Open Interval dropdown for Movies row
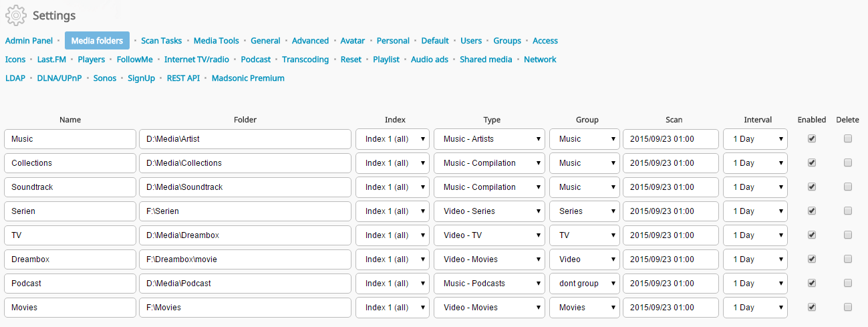This screenshot has height=327, width=868. point(755,308)
